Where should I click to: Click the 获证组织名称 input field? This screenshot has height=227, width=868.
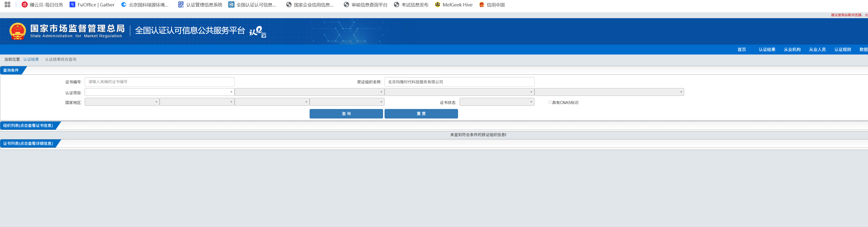click(459, 82)
